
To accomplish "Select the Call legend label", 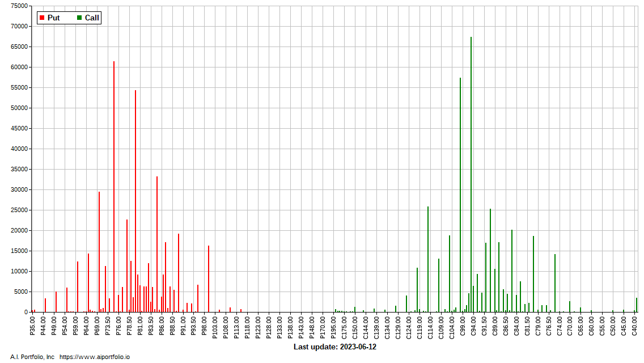I will coord(92,18).
